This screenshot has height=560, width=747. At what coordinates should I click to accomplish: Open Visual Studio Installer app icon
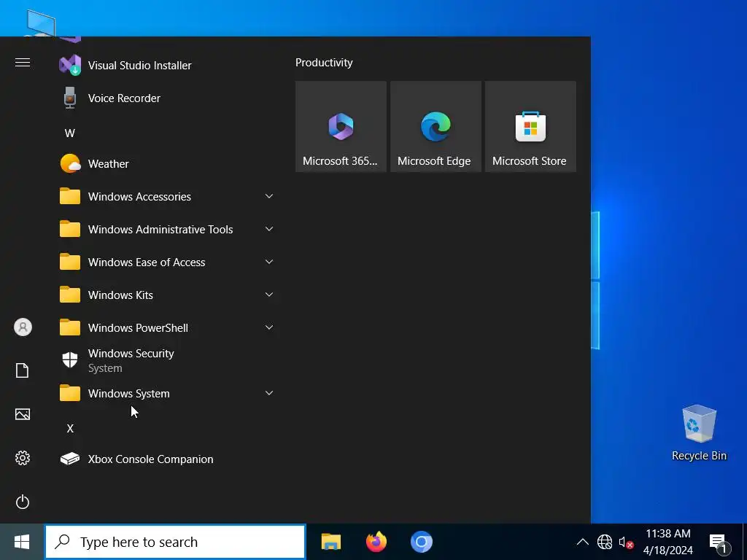tap(70, 65)
